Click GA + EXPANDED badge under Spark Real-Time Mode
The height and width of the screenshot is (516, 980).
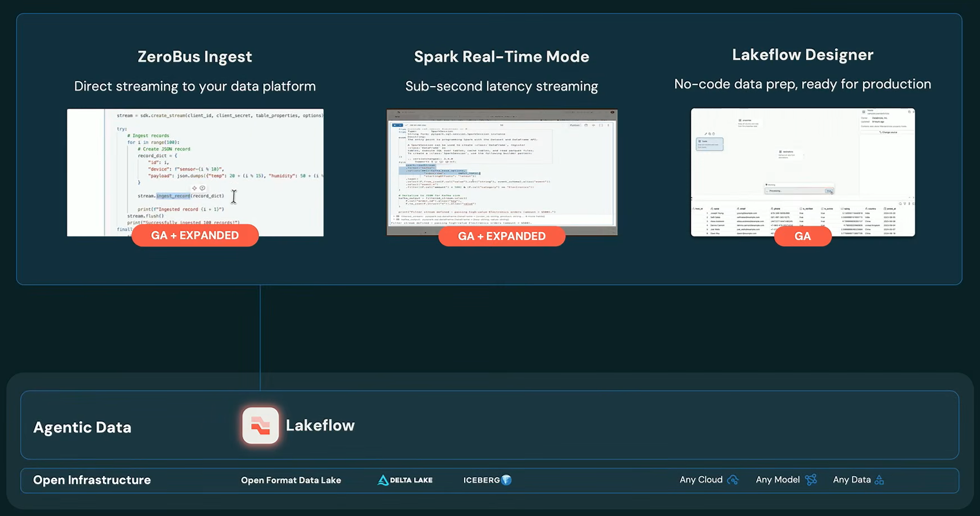[502, 236]
